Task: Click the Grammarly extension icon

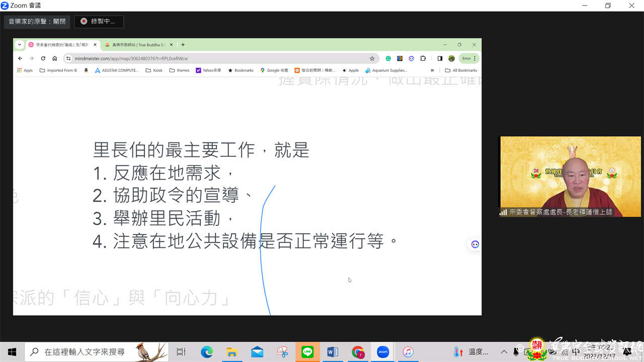Action: click(x=388, y=58)
